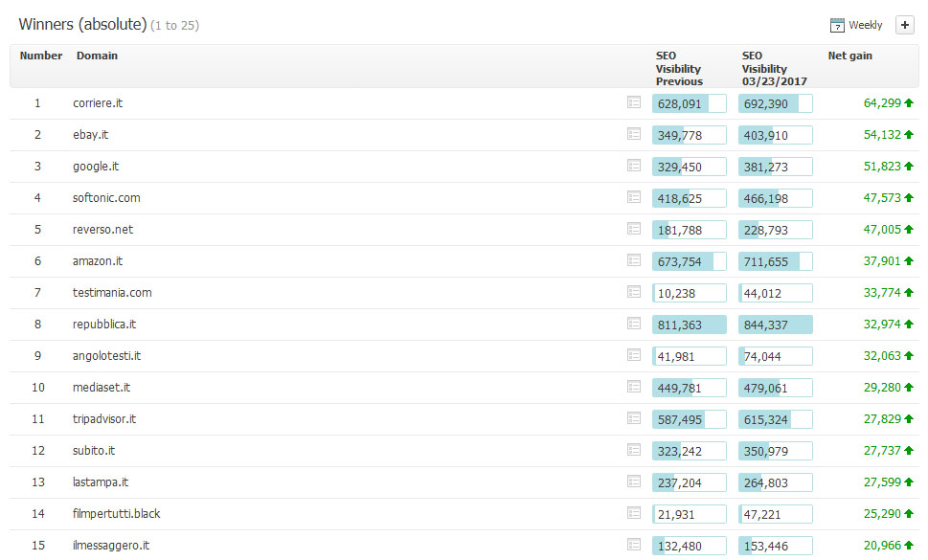Click net gain value 27,737
The image size is (928, 560).
coord(882,451)
